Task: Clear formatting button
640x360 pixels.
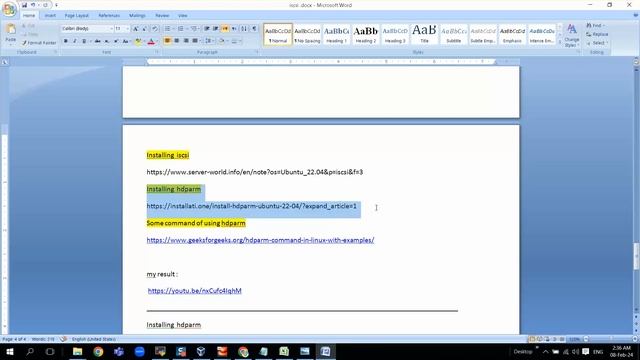Action: coord(155,29)
